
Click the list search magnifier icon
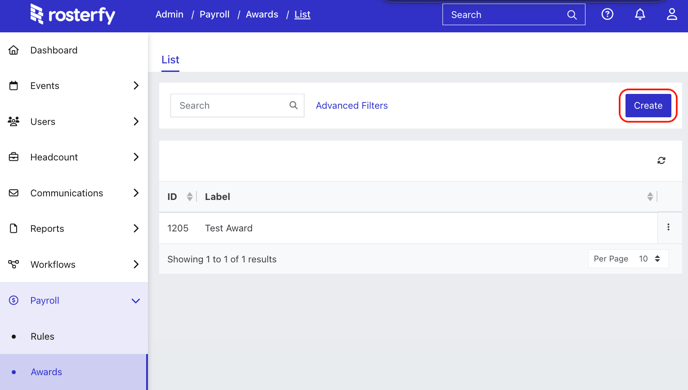click(294, 105)
